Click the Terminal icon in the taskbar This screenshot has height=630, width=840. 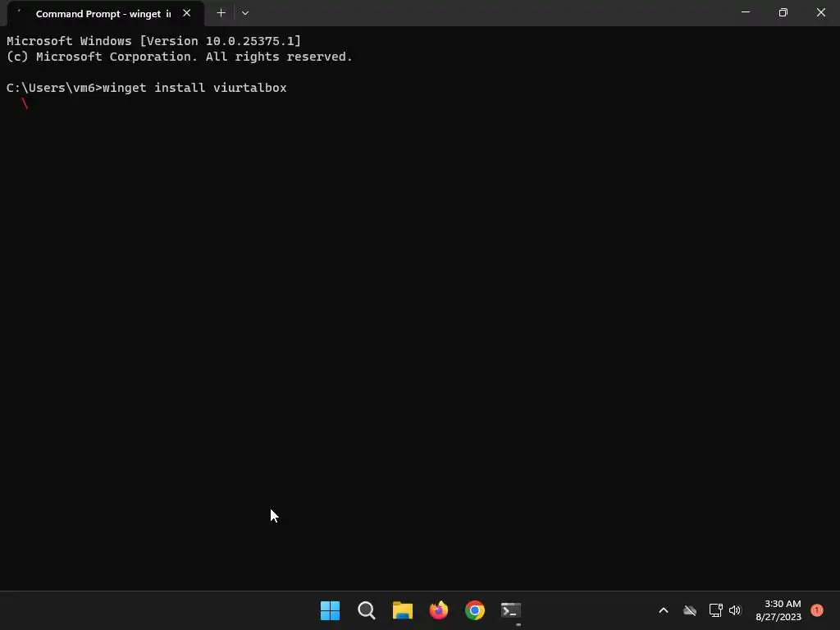(x=511, y=610)
